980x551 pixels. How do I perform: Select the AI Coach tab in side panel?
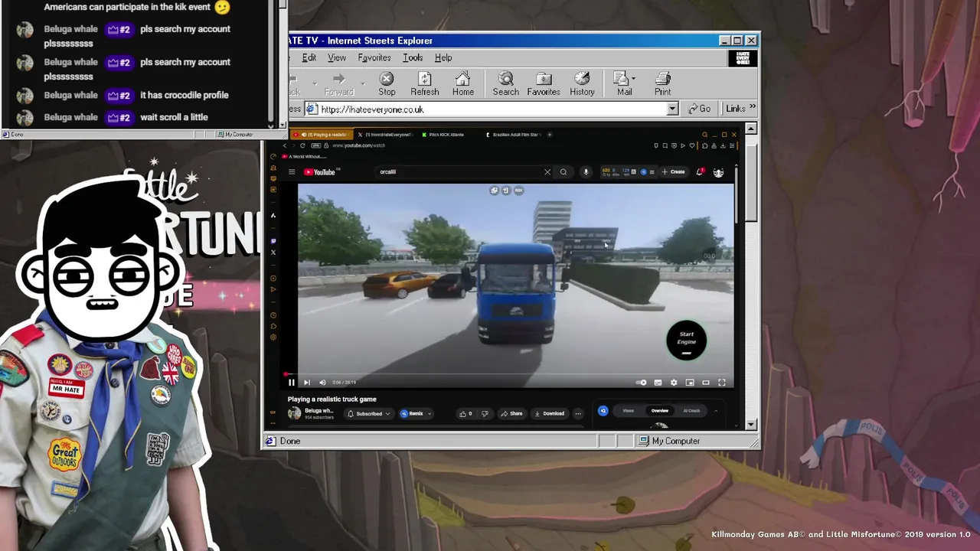691,411
